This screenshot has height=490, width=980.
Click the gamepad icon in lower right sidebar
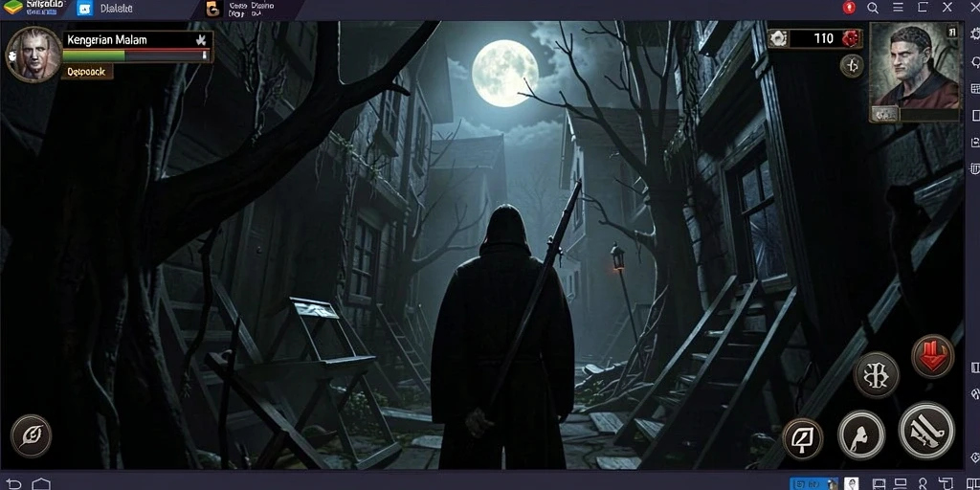975,394
